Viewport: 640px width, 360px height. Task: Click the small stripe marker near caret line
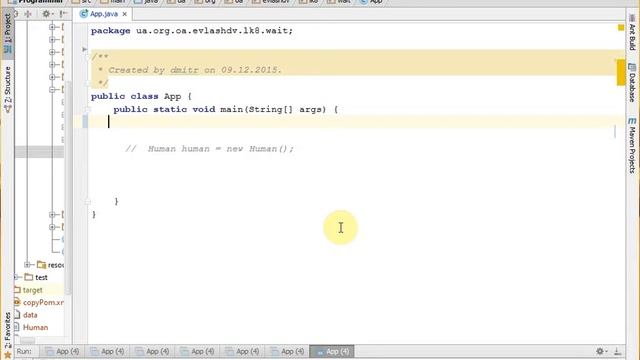[x=615, y=131]
